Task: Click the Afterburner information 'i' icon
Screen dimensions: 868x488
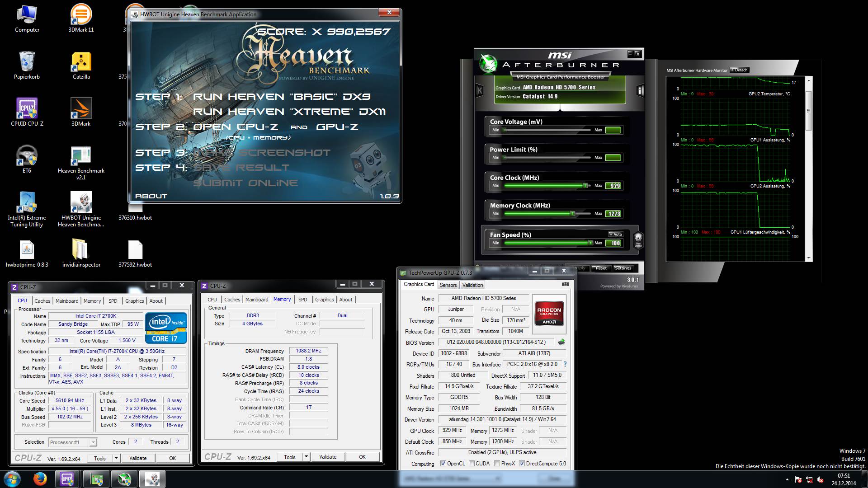Action: pos(640,90)
